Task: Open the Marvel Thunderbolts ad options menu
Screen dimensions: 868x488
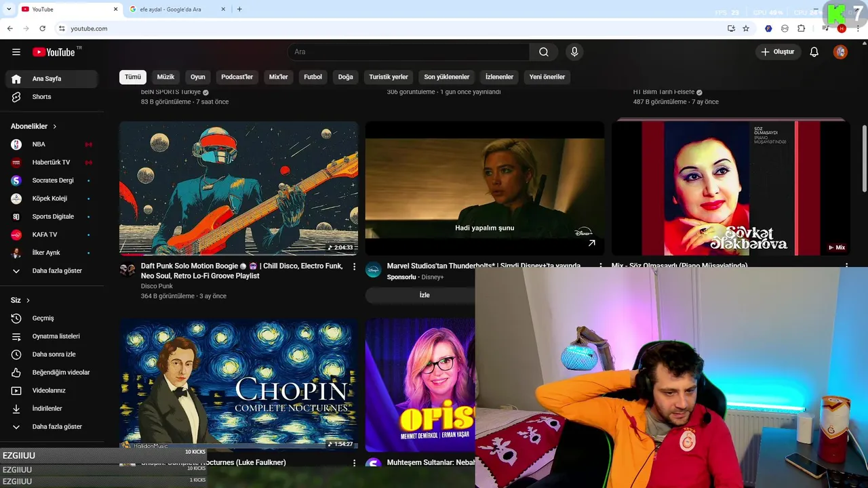Action: (600, 266)
